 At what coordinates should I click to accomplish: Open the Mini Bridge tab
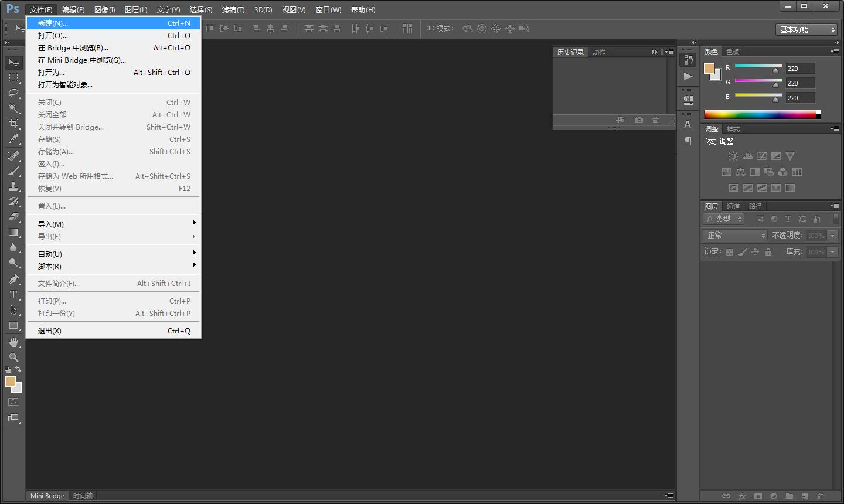[47, 496]
